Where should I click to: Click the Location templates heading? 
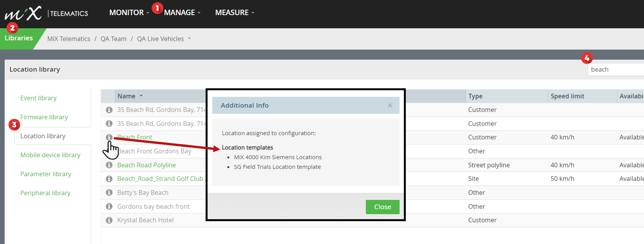[x=247, y=148]
